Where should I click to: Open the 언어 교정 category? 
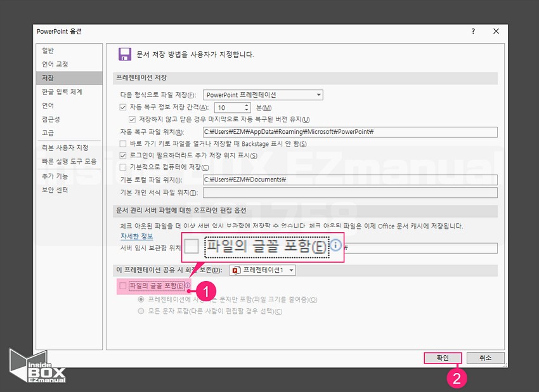(x=69, y=64)
